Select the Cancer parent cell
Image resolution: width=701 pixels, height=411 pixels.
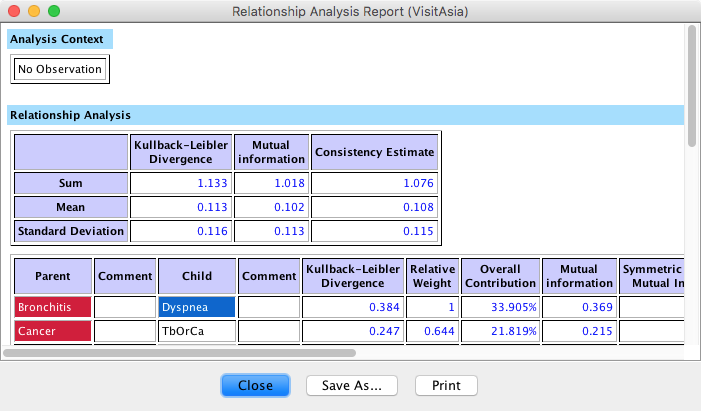click(51, 331)
